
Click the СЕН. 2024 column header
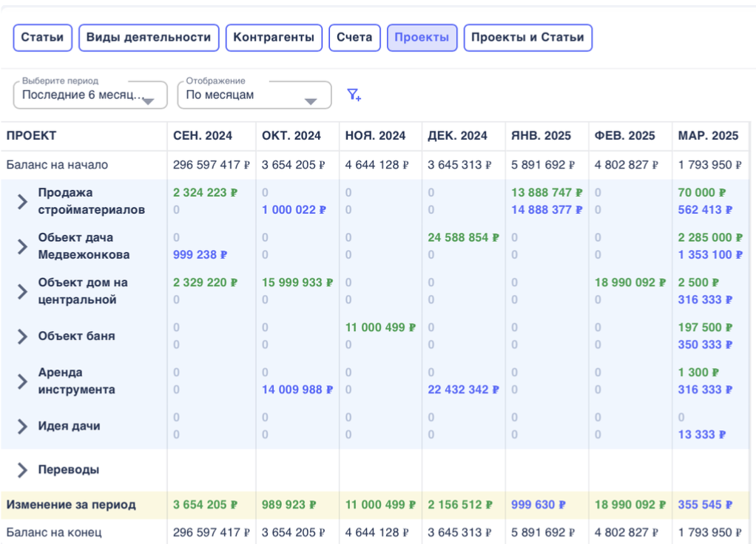(x=203, y=136)
